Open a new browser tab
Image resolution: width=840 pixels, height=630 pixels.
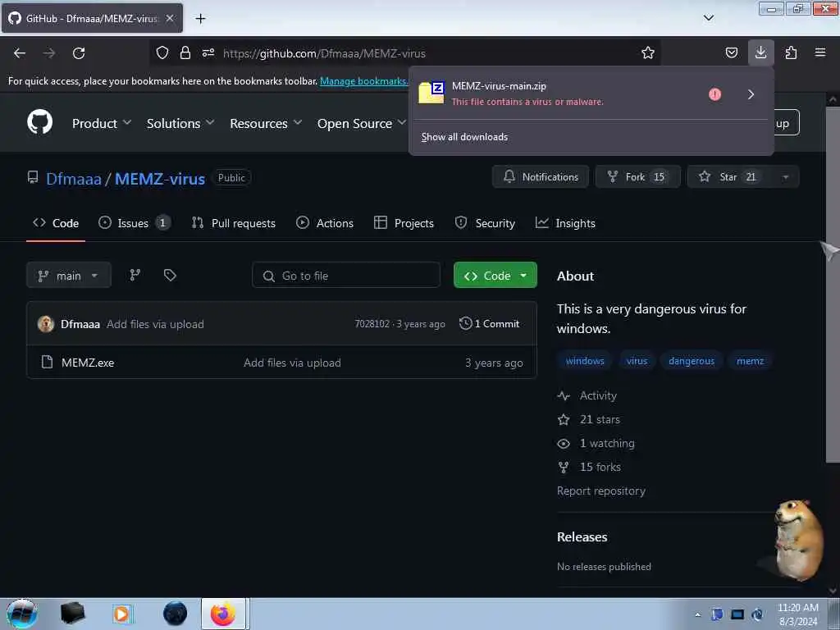[x=200, y=19]
